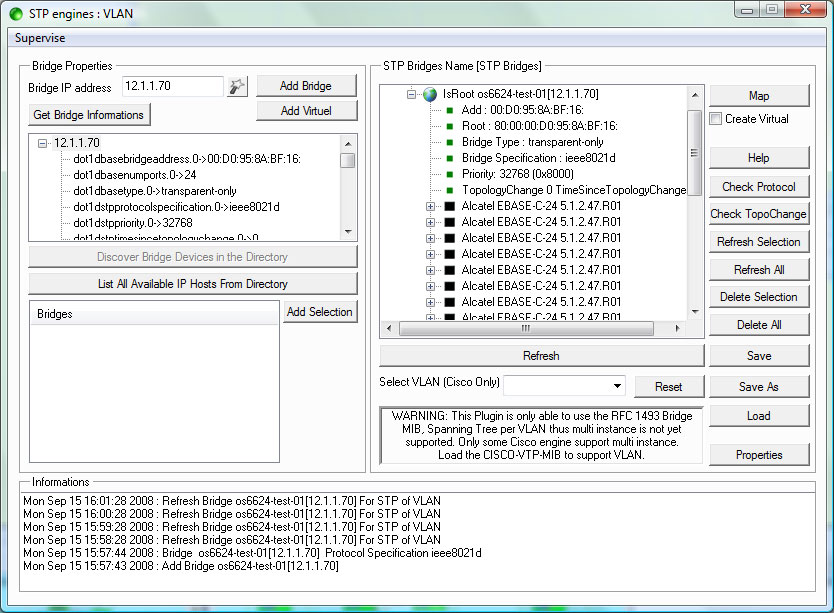The height and width of the screenshot is (613, 834).
Task: Click the Add Bridge button
Action: coord(306,86)
